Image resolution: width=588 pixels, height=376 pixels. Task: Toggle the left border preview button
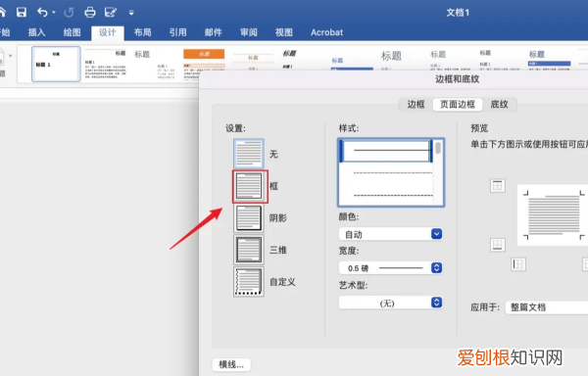coord(518,264)
